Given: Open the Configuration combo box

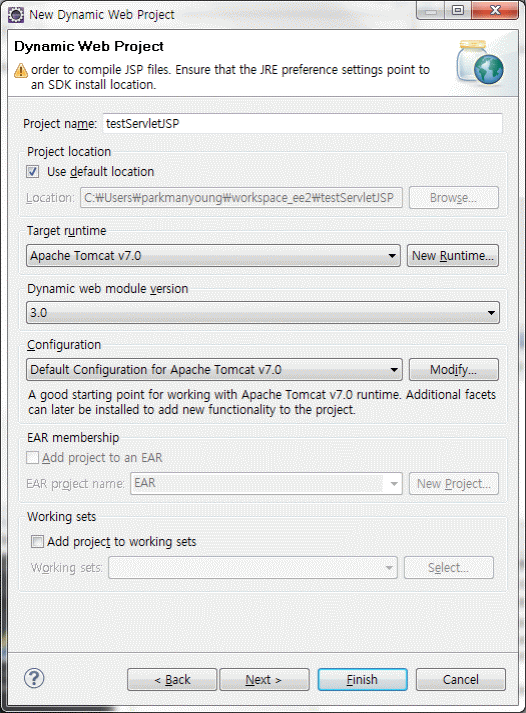Looking at the screenshot, I should tap(214, 370).
